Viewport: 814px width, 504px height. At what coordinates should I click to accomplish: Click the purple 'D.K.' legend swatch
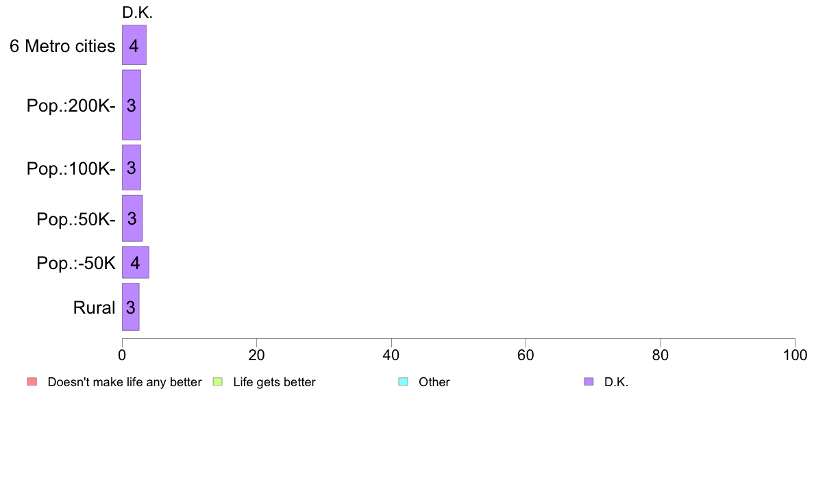tap(589, 382)
